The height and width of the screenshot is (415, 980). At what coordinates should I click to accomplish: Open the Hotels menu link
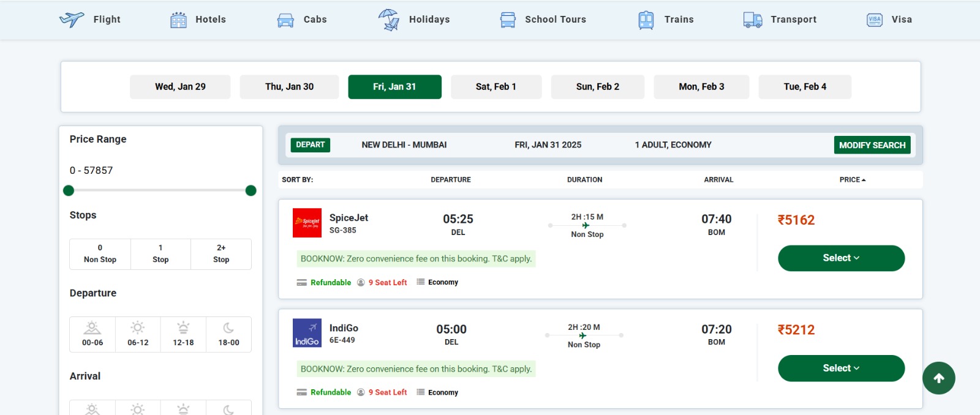pos(211,20)
